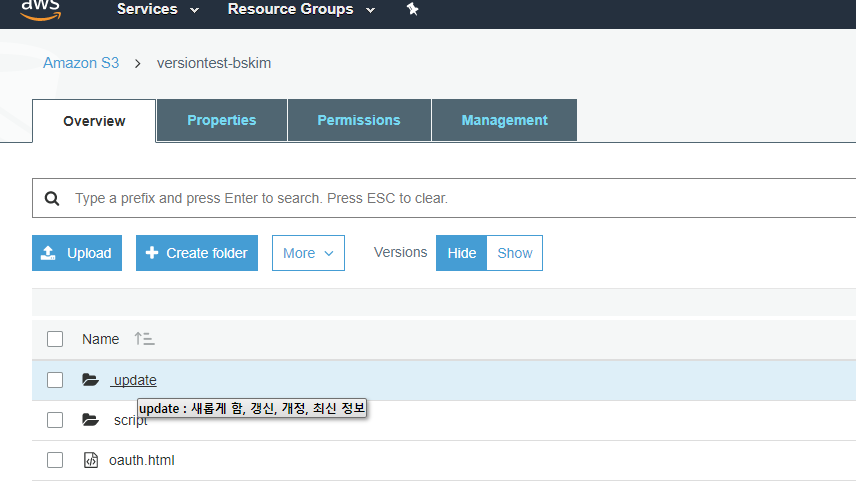Switch to the Management tab
Viewport: 856px width, 491px height.
[504, 120]
